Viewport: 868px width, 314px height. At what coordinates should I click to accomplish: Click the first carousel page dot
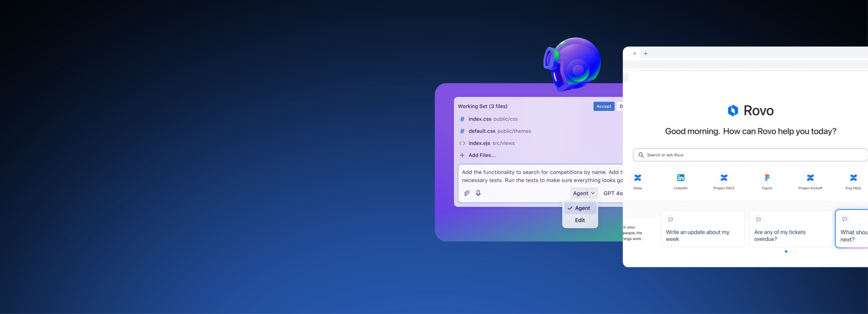pyautogui.click(x=786, y=251)
